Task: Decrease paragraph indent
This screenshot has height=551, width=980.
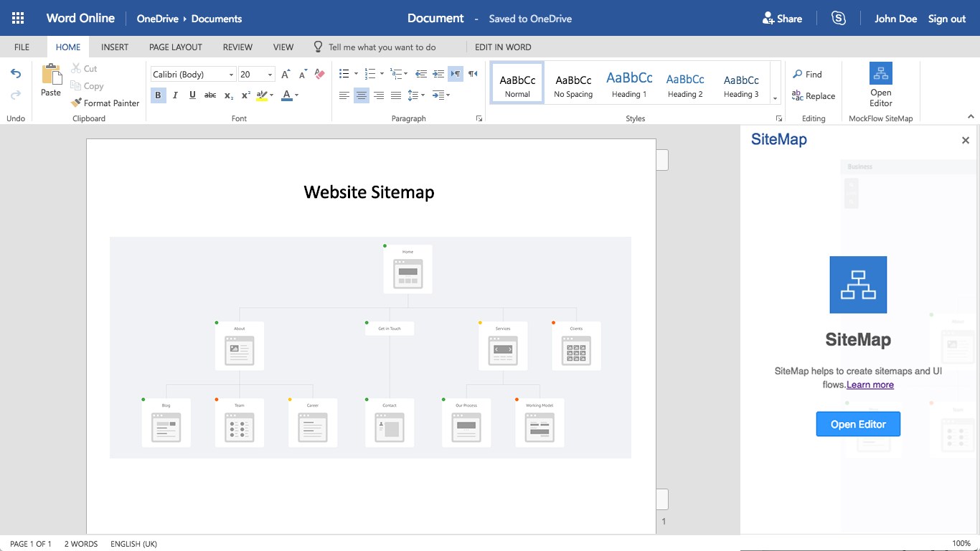Action: (x=420, y=74)
